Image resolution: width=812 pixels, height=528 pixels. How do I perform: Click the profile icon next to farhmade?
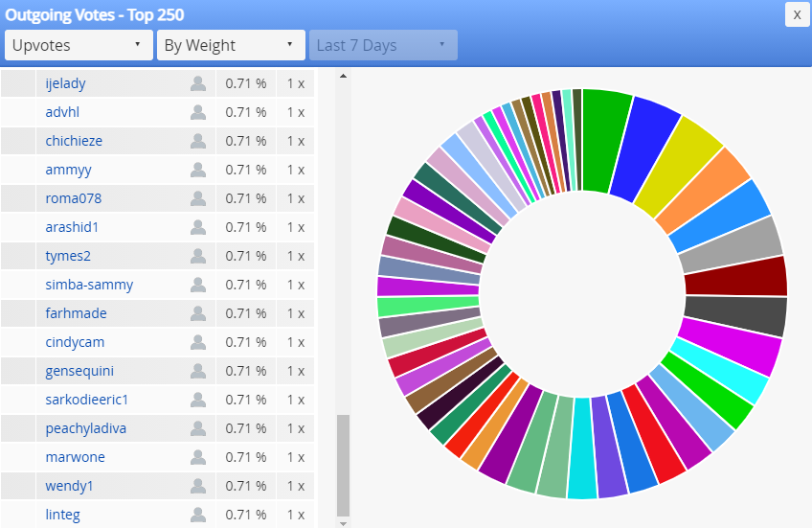pos(198,313)
